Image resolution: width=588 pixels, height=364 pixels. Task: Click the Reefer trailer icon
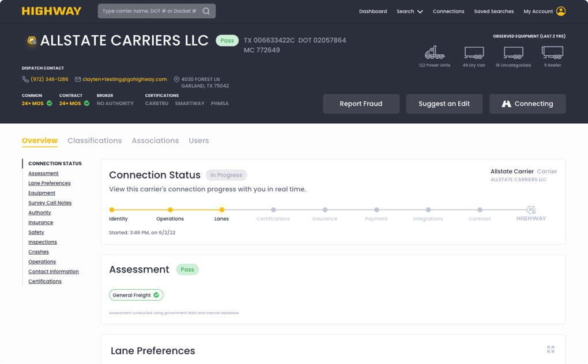(x=552, y=52)
